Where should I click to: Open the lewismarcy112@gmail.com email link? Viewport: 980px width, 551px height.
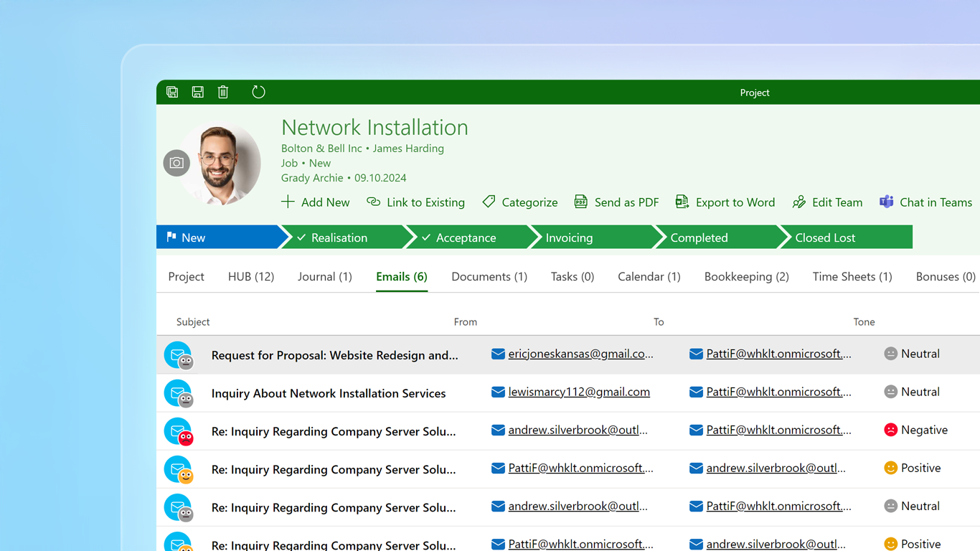point(580,392)
